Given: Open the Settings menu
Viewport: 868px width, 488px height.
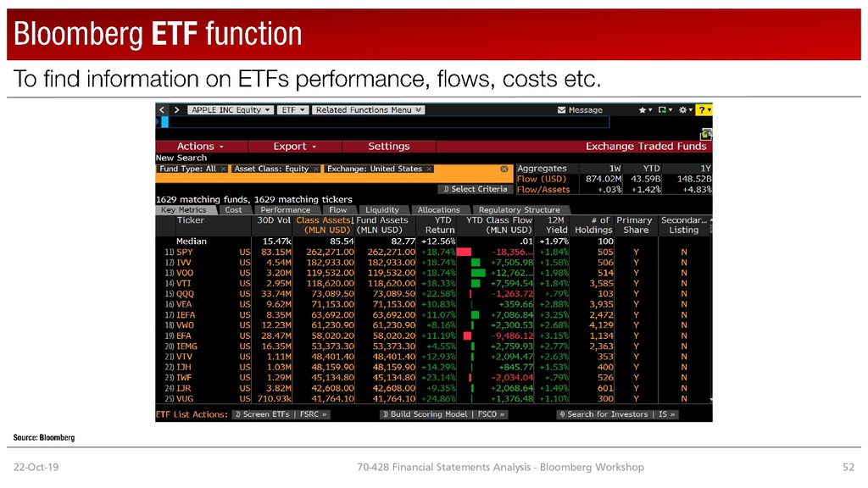Looking at the screenshot, I should point(388,147).
